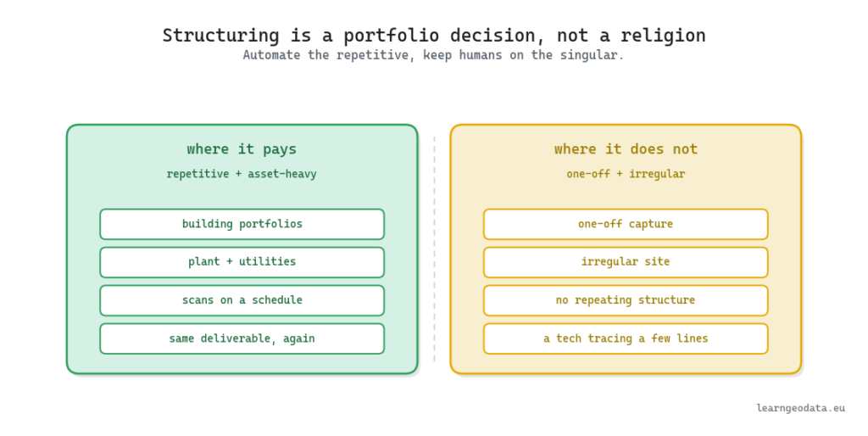Click 'repetitive + asset-heavy' subtitle
Screen dimensions: 868x436
tap(242, 174)
